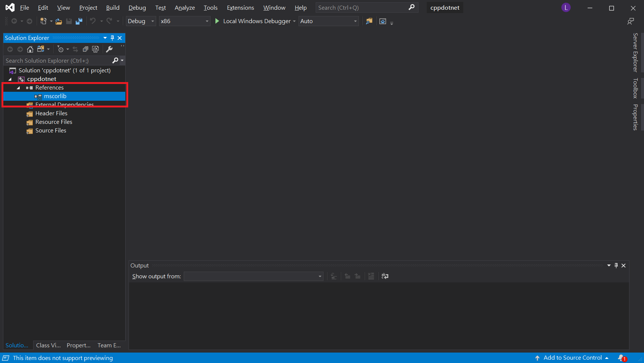This screenshot has height=363, width=644.
Task: Open the Properties side tab
Action: tap(635, 117)
